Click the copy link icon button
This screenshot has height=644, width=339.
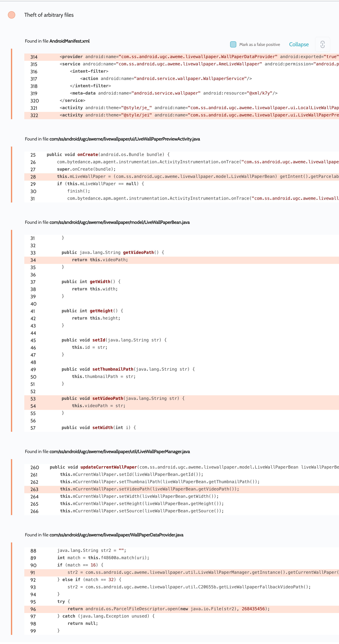pyautogui.click(x=322, y=45)
